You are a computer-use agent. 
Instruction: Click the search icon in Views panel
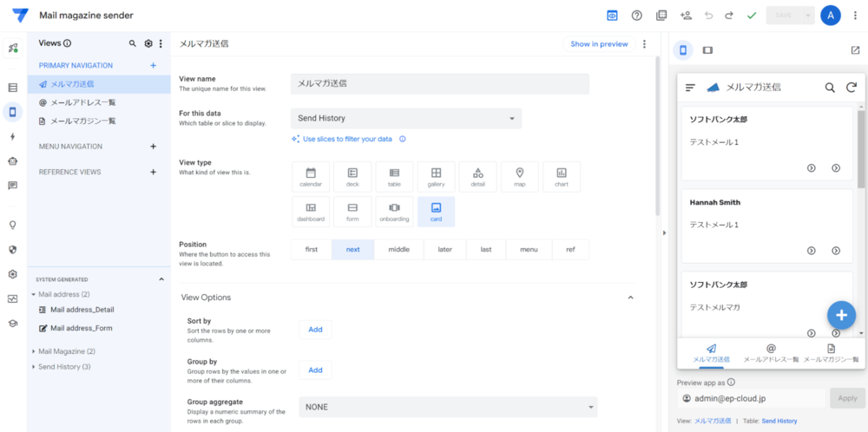[x=133, y=43]
